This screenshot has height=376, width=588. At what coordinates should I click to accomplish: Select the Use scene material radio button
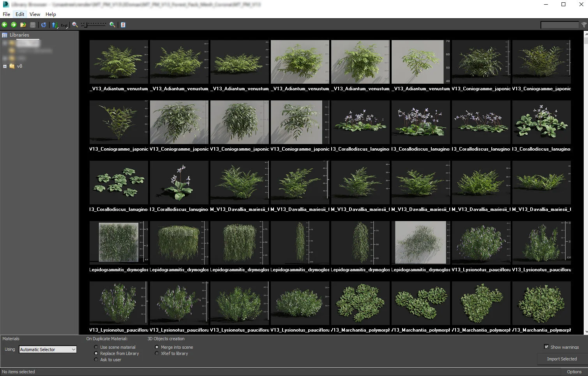[x=96, y=347]
